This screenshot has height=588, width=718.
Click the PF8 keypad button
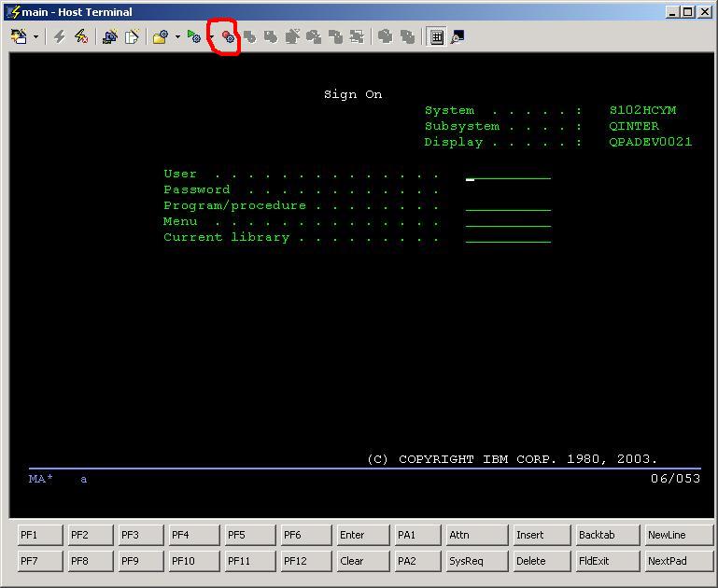coord(90,561)
